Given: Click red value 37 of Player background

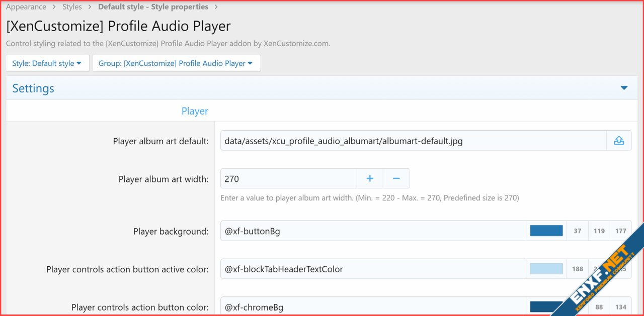Looking at the screenshot, I should click(578, 231).
